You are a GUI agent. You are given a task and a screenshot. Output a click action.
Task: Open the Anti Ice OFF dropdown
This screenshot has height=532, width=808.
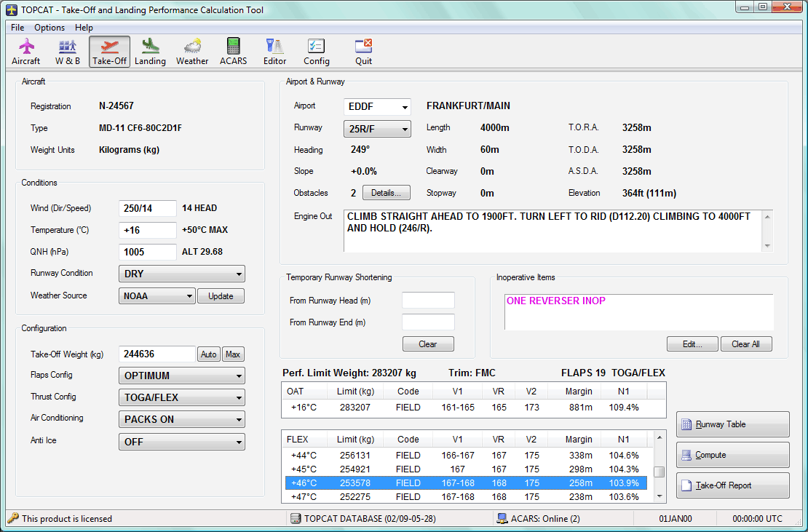click(x=182, y=442)
